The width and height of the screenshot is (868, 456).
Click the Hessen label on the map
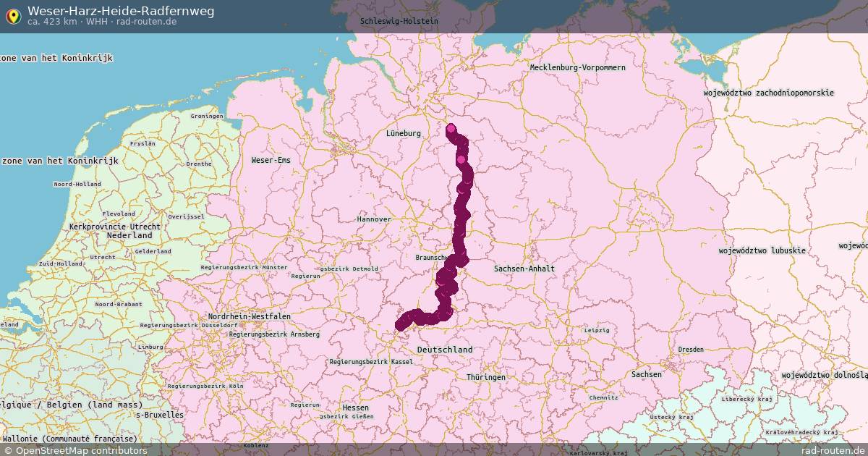pyautogui.click(x=355, y=408)
